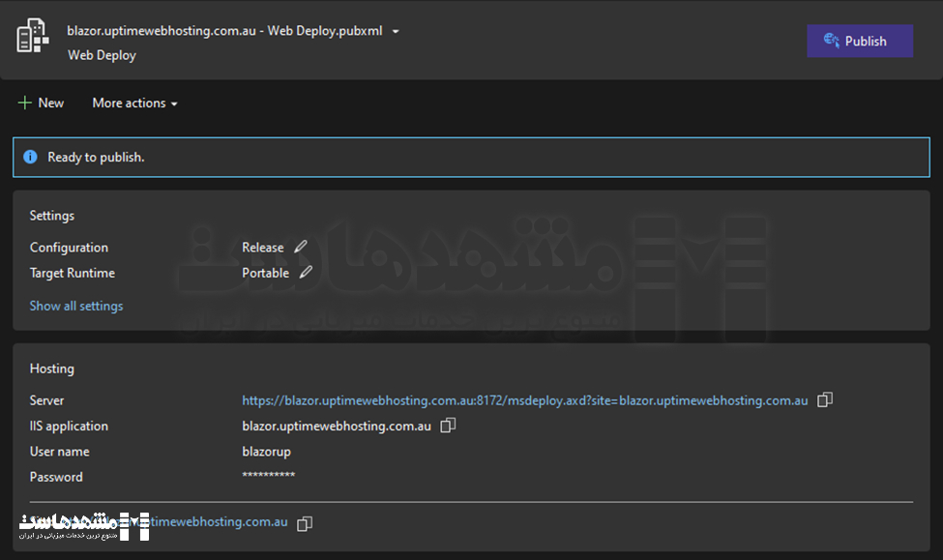Open the publish profile dropdown arrow

point(396,31)
